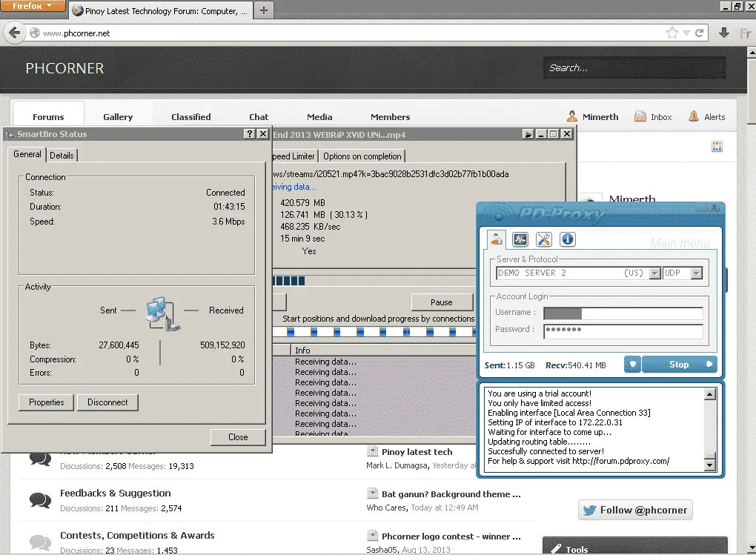Click the document icon beside Bat ganun? Background
Viewport: 756px width, 555px height.
pos(372,493)
